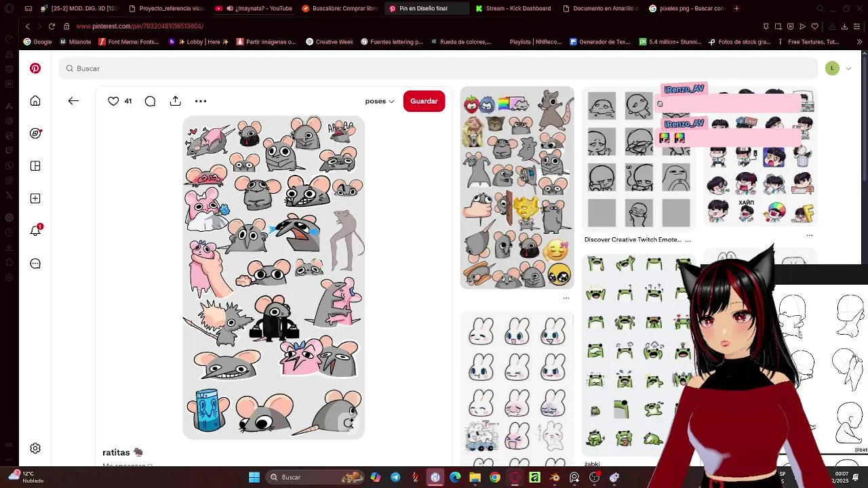Click the Pinterest Buscar search field

point(438,68)
